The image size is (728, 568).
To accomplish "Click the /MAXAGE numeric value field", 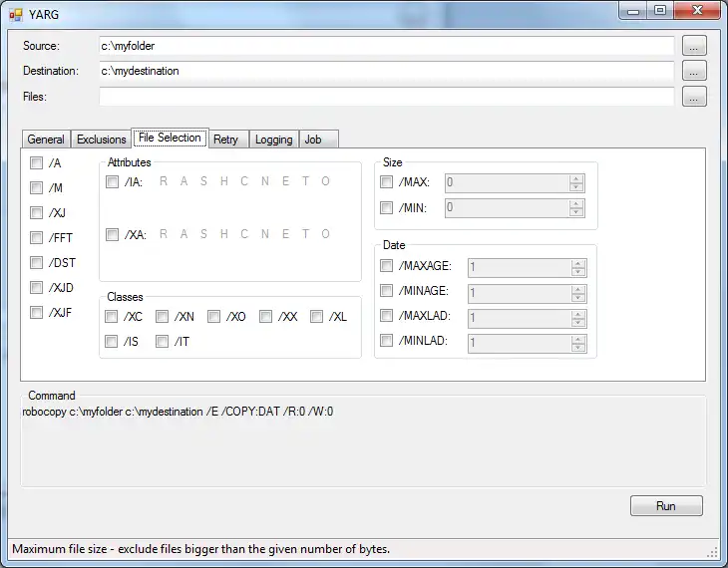I will tap(520, 268).
